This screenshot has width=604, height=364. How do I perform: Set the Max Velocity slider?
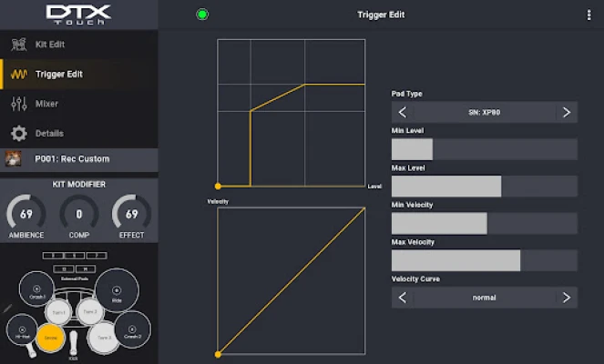(x=484, y=260)
